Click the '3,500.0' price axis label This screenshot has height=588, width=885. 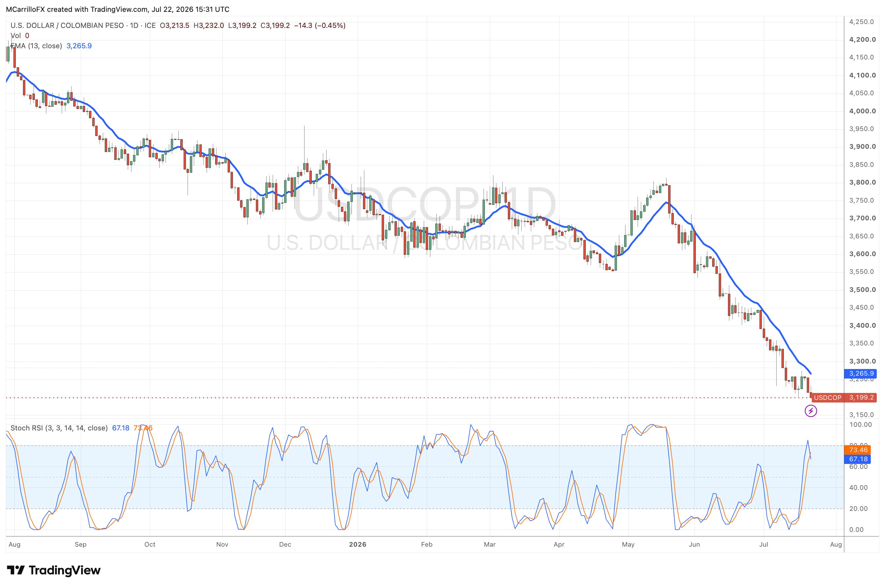(x=862, y=290)
